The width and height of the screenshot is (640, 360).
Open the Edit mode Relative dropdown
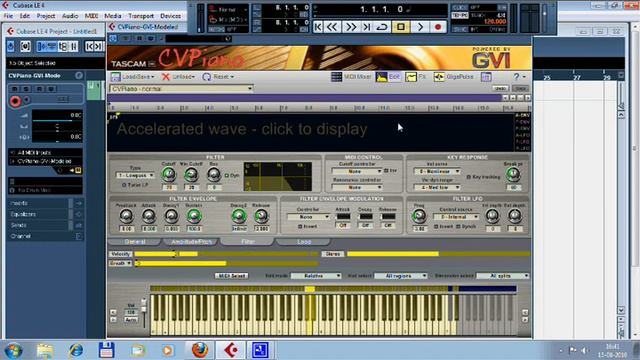[316, 276]
